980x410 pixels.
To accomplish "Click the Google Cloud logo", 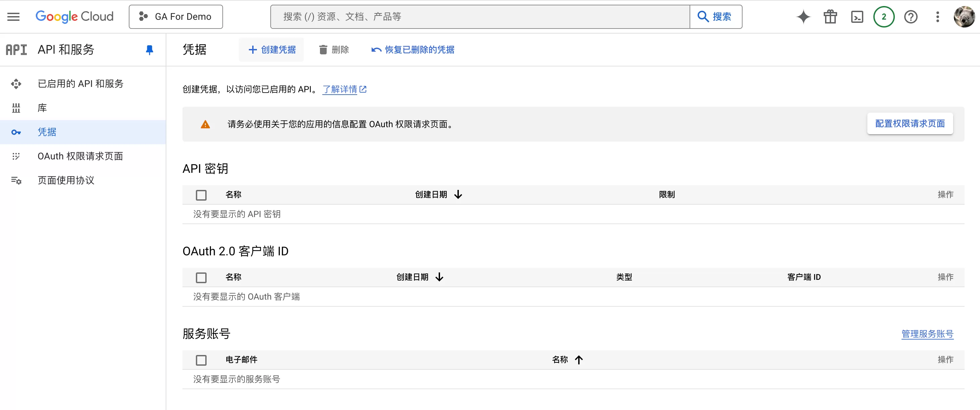I will coord(74,17).
